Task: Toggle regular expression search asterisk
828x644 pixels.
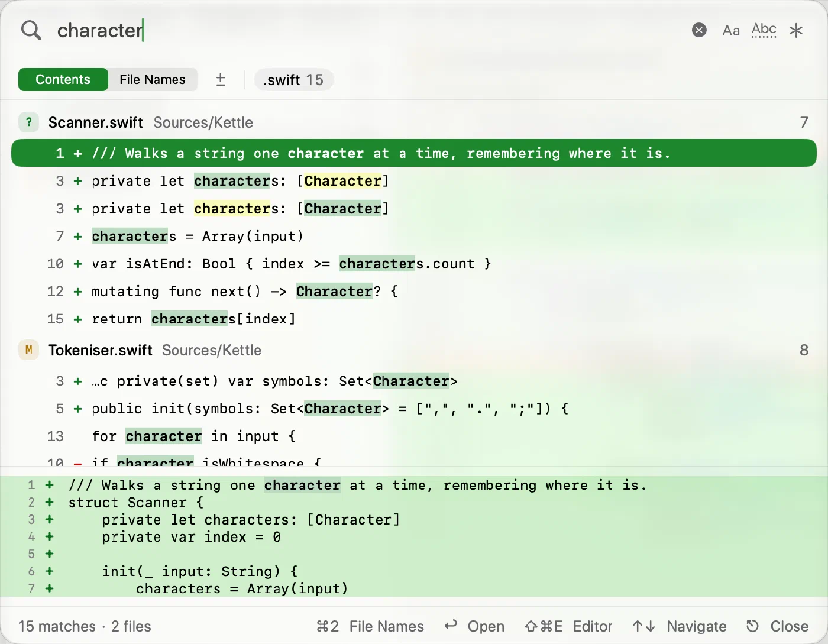Action: [796, 30]
